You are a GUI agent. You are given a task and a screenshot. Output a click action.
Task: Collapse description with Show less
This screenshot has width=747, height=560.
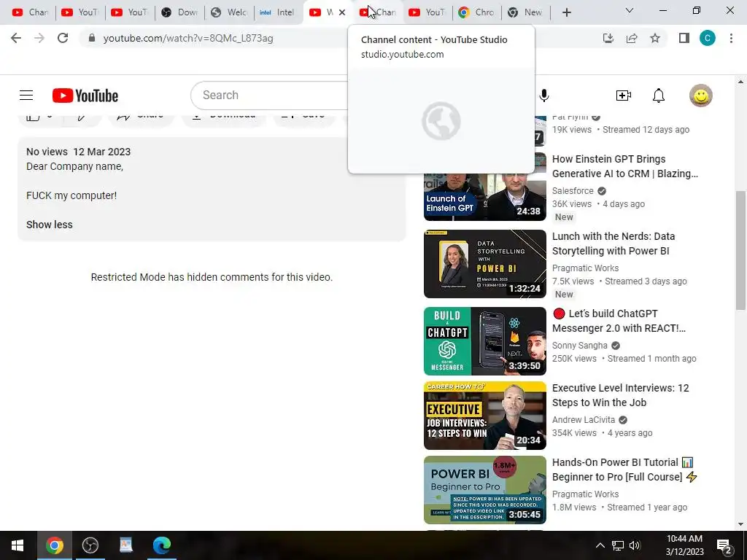tap(50, 225)
